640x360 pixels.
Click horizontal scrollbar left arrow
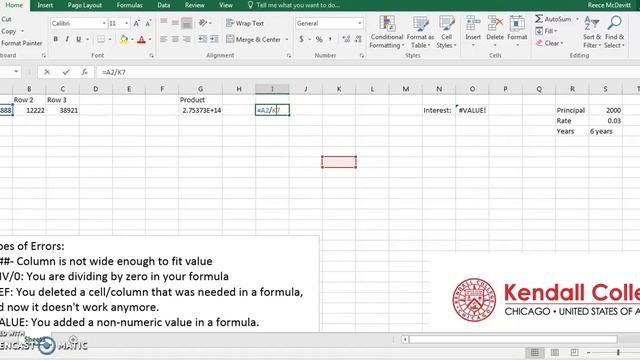pyautogui.click(x=405, y=339)
